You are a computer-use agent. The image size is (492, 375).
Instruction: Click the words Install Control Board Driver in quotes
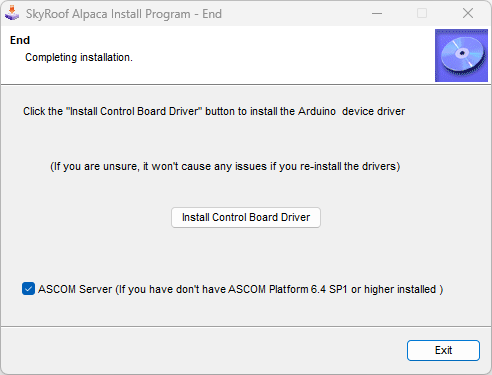pyautogui.click(x=134, y=111)
